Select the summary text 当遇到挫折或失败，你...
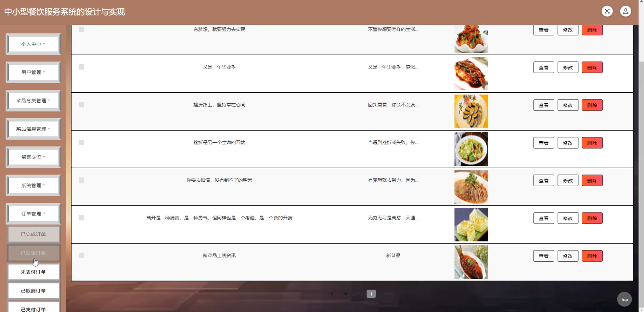 click(393, 142)
